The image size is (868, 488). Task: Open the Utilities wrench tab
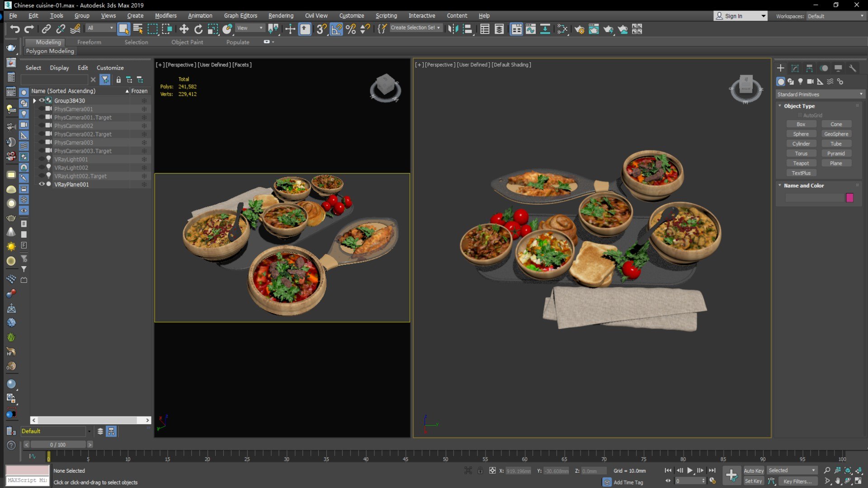[852, 68]
